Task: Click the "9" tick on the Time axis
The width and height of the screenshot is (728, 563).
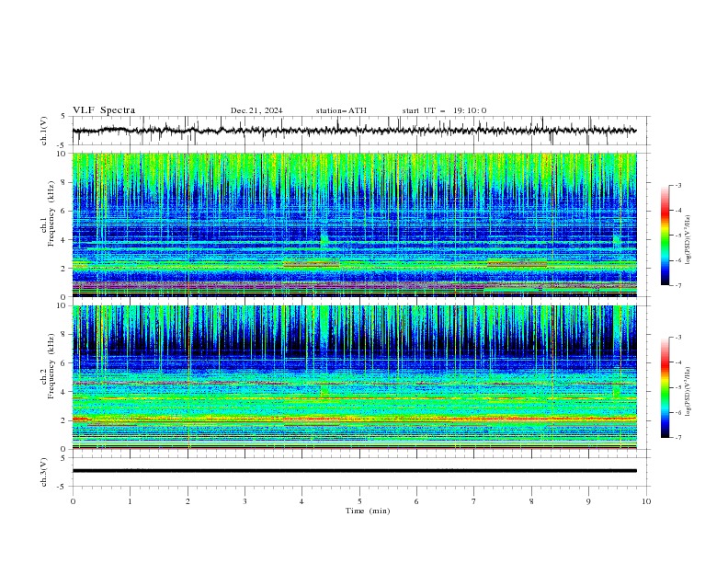Action: (x=588, y=501)
